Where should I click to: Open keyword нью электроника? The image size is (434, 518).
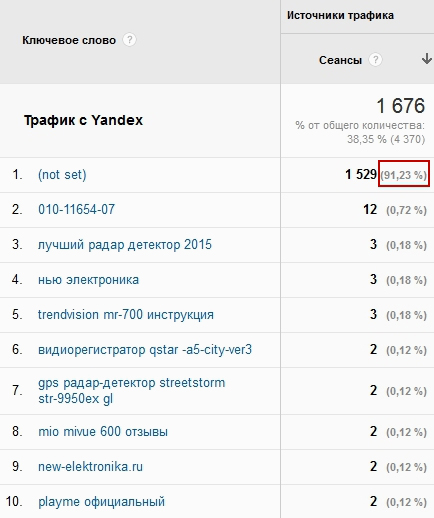pos(88,279)
